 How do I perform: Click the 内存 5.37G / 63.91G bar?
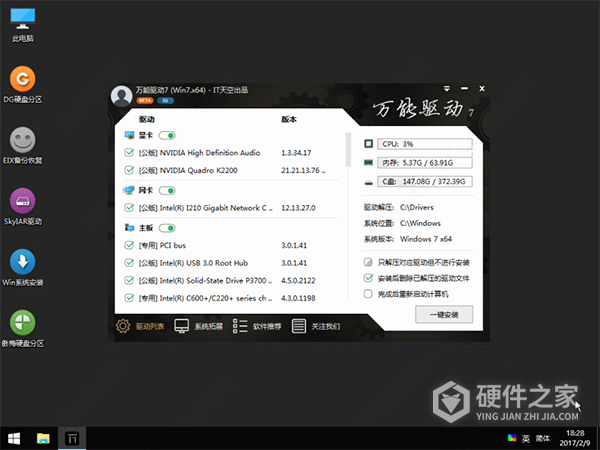[425, 163]
